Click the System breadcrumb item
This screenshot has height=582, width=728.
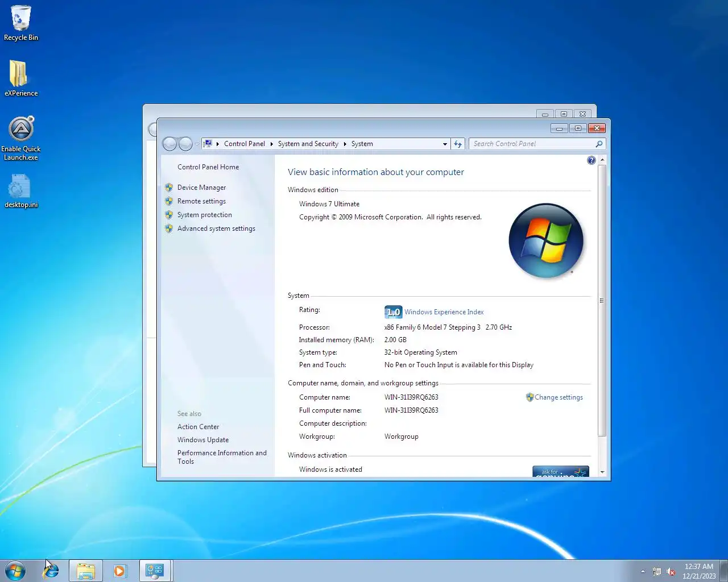(x=362, y=144)
